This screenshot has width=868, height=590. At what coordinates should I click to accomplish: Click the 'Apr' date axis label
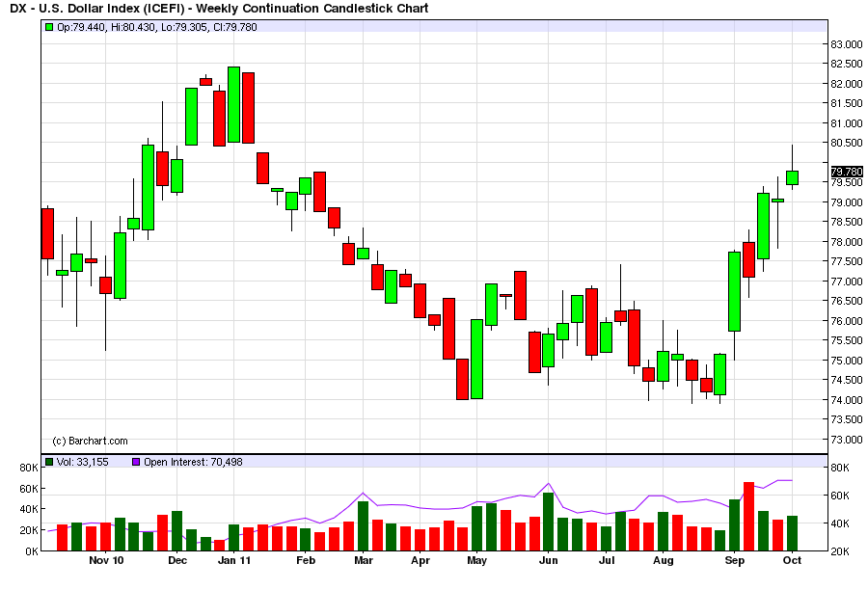click(420, 560)
